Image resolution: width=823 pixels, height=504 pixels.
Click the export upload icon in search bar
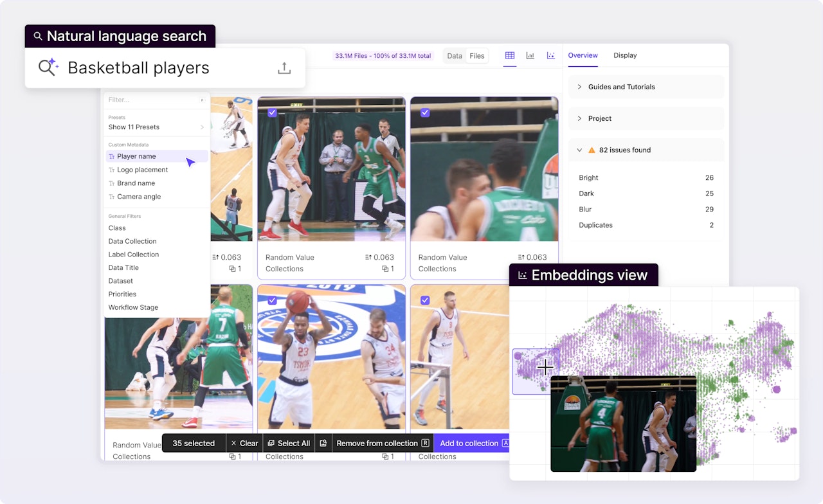[x=285, y=67]
